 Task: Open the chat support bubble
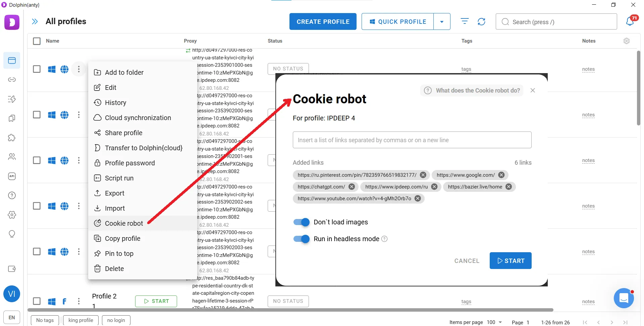[x=624, y=298]
